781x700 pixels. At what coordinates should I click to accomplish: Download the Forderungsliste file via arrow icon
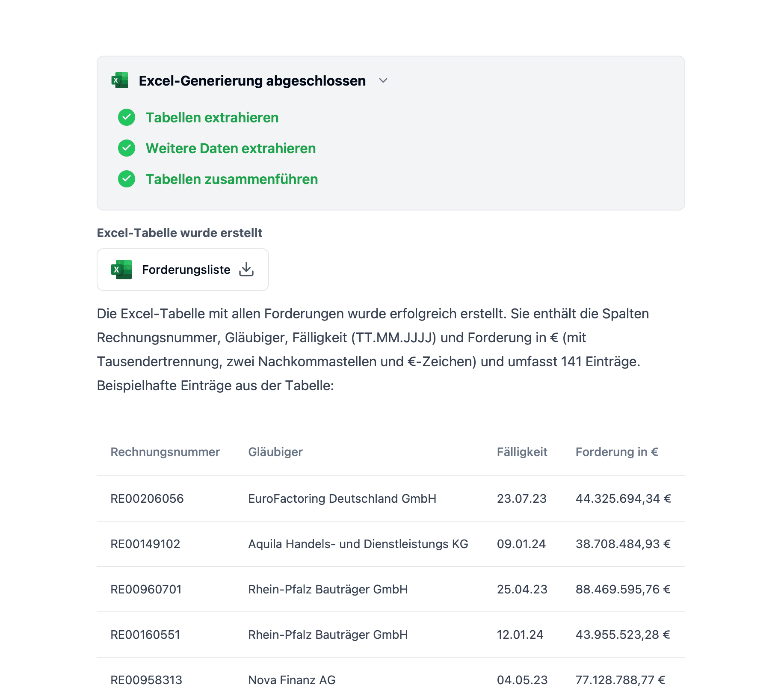click(x=246, y=270)
